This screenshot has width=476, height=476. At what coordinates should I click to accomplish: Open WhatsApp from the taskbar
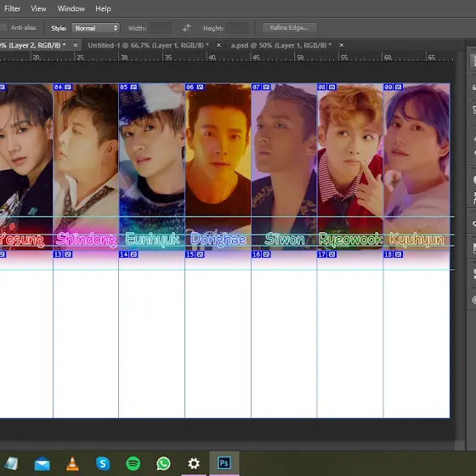tap(163, 464)
